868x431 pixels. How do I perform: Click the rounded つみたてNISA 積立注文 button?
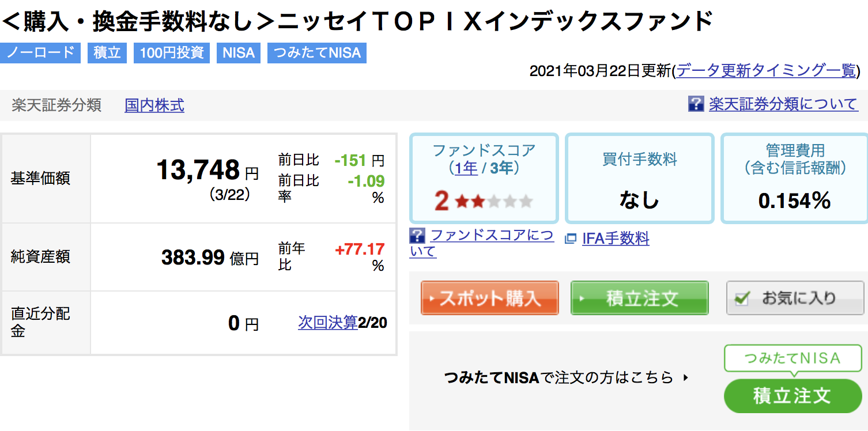click(x=792, y=396)
